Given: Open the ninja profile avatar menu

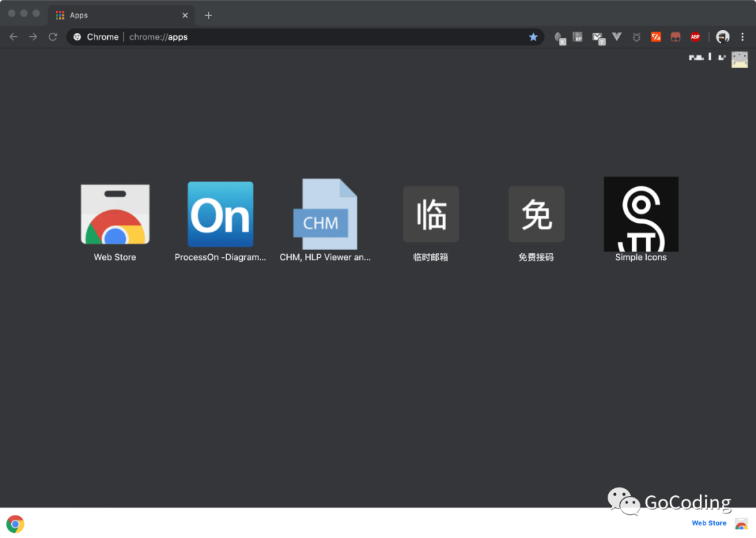Looking at the screenshot, I should coord(722,36).
